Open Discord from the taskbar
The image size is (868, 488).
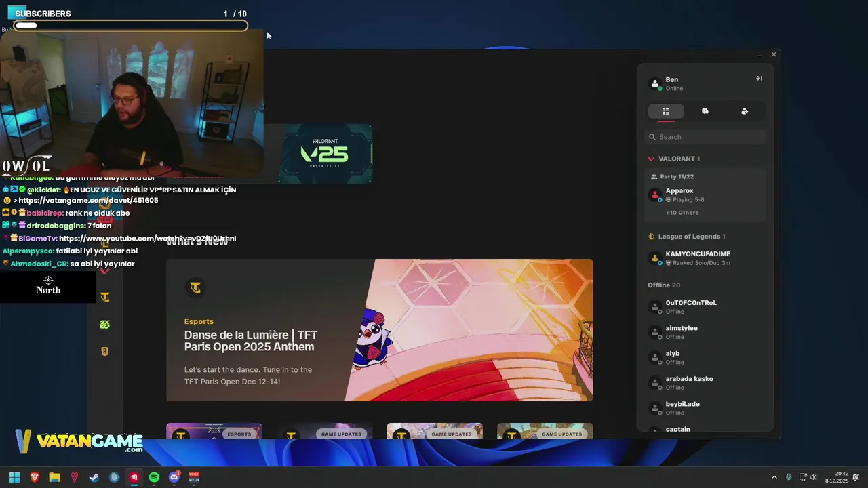174,477
